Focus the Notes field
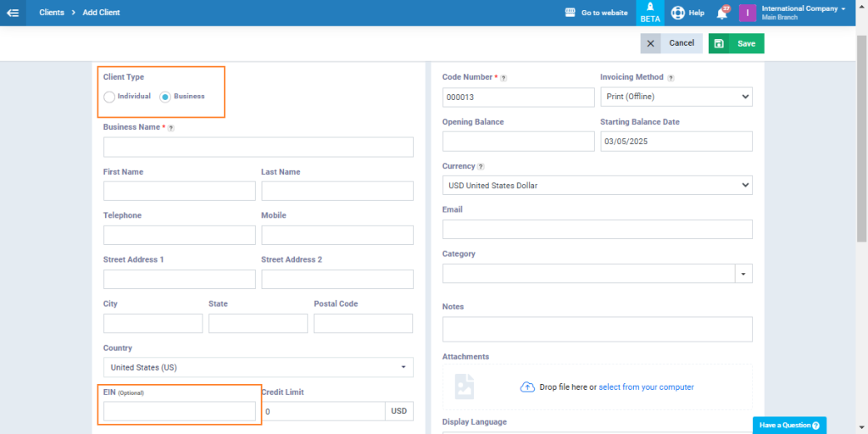This screenshot has width=868, height=434. pyautogui.click(x=598, y=329)
